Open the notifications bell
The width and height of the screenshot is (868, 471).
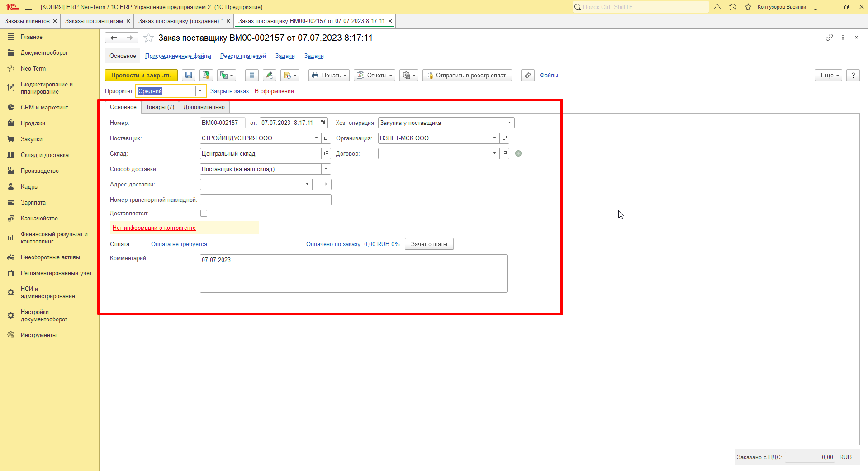(717, 7)
